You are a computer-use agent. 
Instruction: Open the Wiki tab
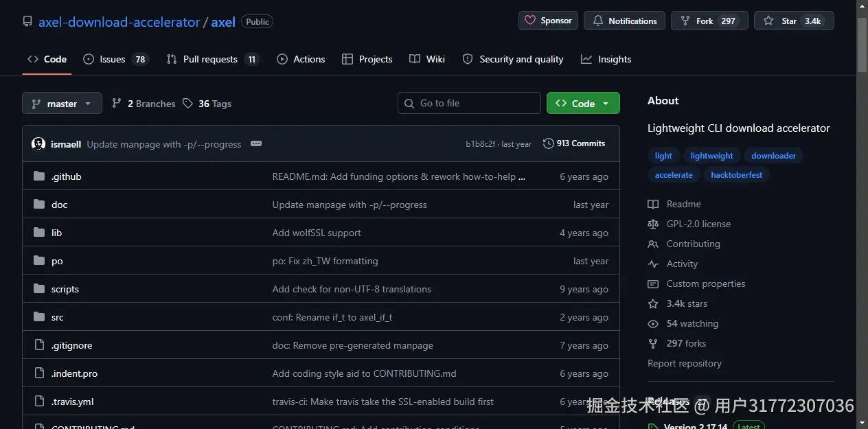point(427,59)
